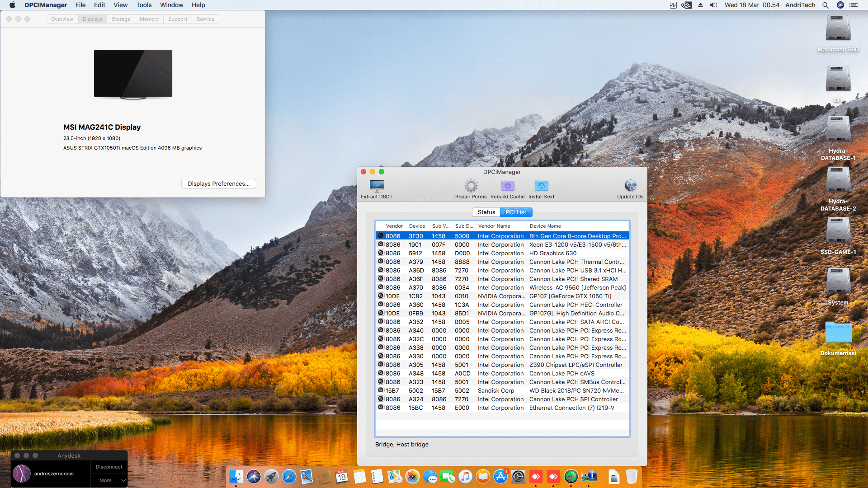Viewport: 868px width, 488px height.
Task: Switch to the Storage tab
Action: point(121,19)
